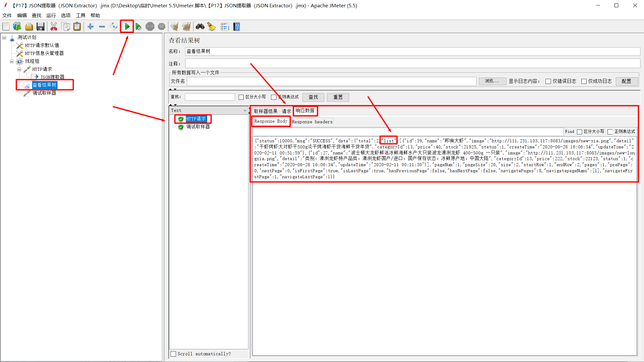The width and height of the screenshot is (644, 362).
Task: Open the 编辑 menu
Action: [22, 16]
